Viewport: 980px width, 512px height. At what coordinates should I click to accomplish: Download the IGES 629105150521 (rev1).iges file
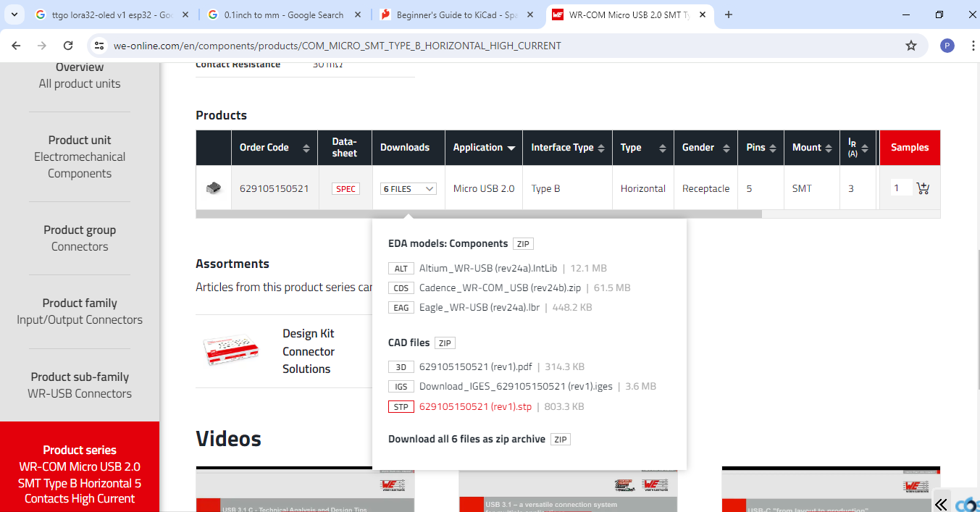pyautogui.click(x=517, y=386)
